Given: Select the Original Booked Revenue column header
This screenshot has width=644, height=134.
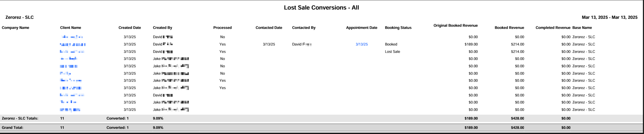Looking at the screenshot, I should (456, 25).
